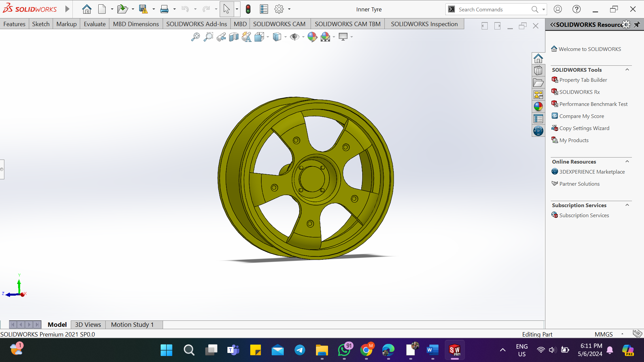Open the Performance Benchmark Test link
The height and width of the screenshot is (362, 644).
[593, 104]
